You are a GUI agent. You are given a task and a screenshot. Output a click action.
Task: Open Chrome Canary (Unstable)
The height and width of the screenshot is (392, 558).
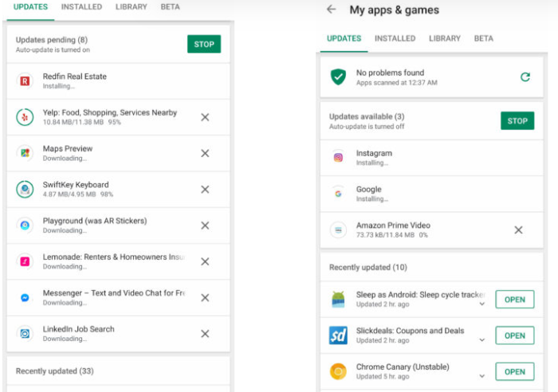click(x=515, y=372)
